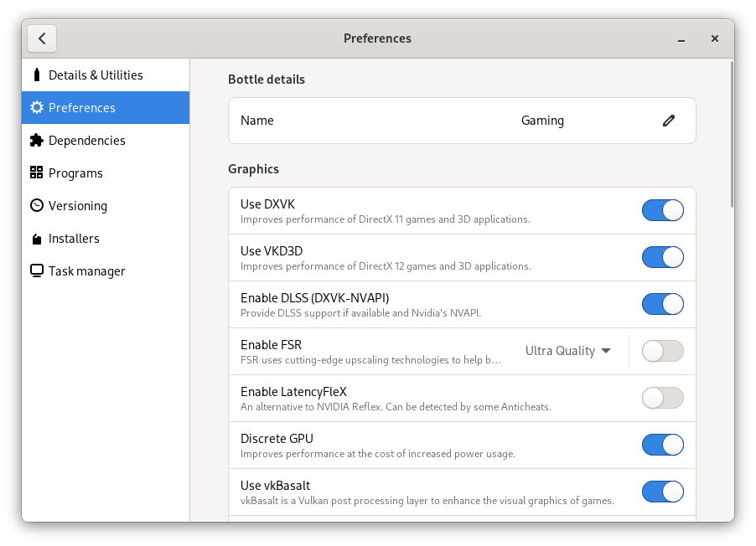The height and width of the screenshot is (546, 756).
Task: Click the puzzle piece Dependencies icon
Action: [x=37, y=140]
